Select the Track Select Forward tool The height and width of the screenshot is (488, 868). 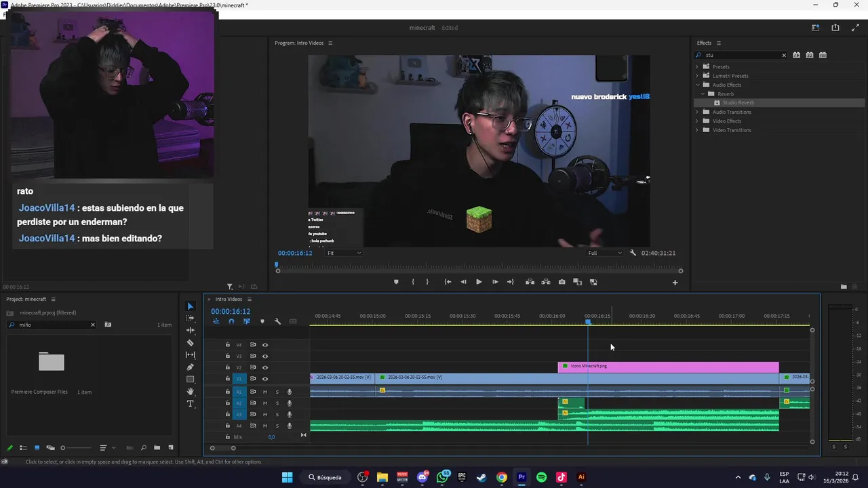[x=190, y=319]
